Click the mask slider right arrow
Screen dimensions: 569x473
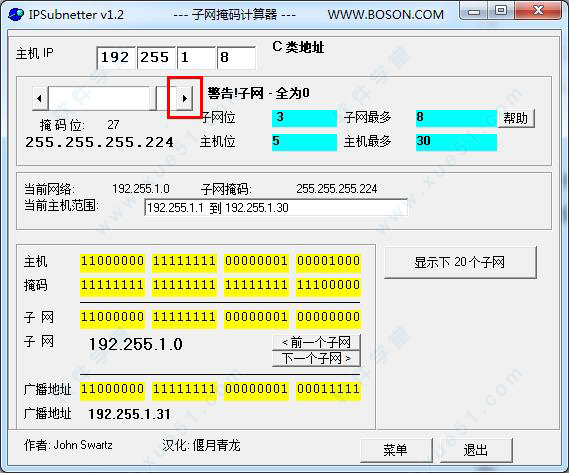coord(184,98)
